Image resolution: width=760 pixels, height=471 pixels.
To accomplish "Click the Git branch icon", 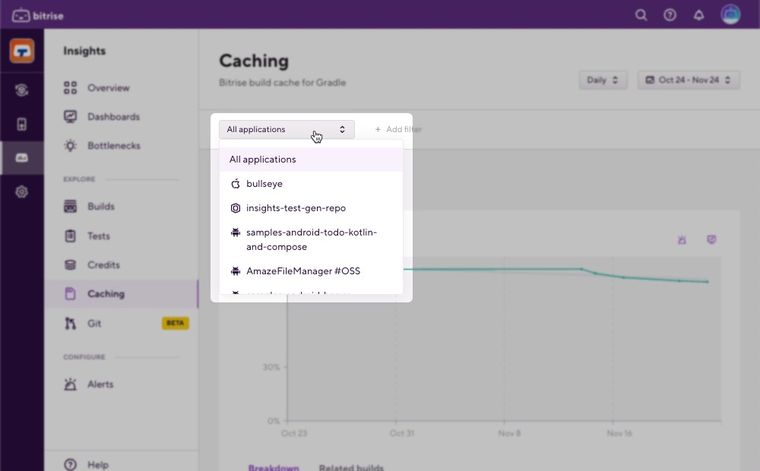I will pos(70,323).
